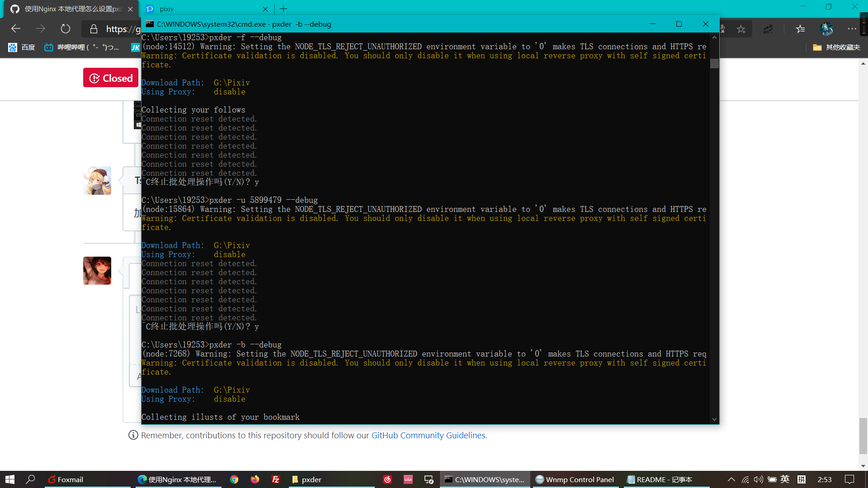Screen dimensions: 868x488
Task: Switch the 英 input language indicator
Action: pos(785,479)
